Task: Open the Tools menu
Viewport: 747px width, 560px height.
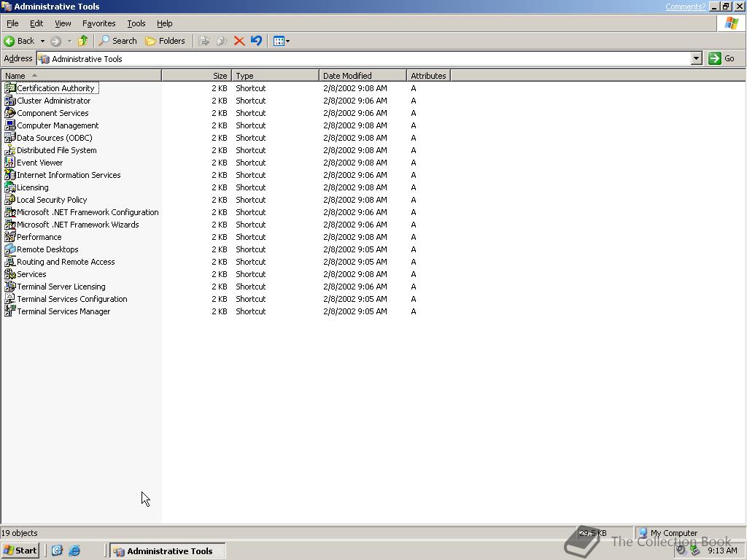Action: pos(136,23)
